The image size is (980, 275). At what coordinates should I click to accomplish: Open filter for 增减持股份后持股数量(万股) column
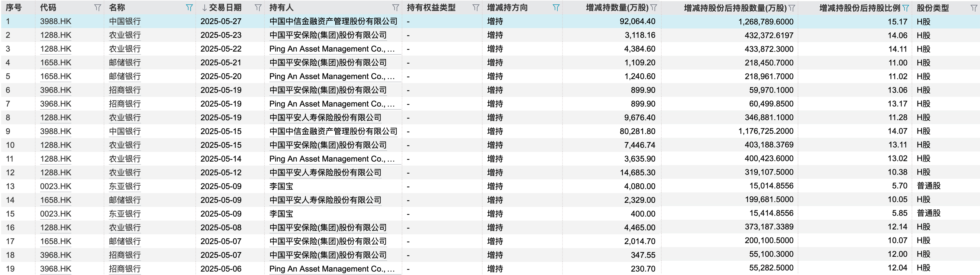tap(792, 8)
